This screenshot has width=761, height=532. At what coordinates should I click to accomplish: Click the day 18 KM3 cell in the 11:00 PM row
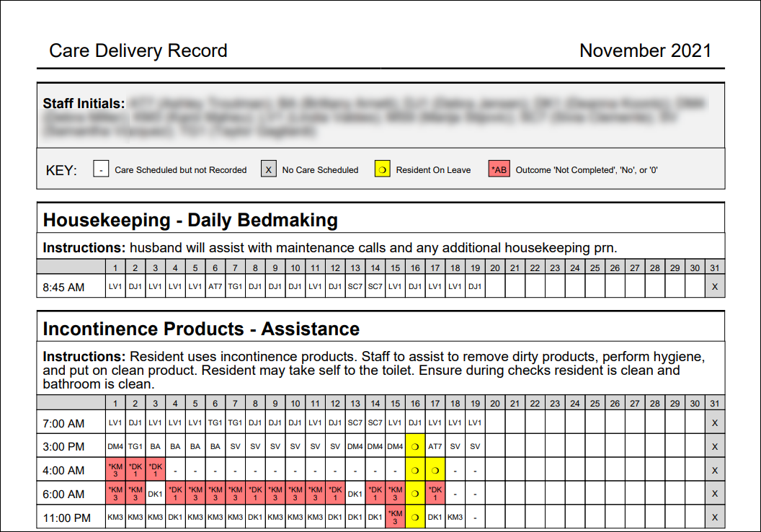455,517
